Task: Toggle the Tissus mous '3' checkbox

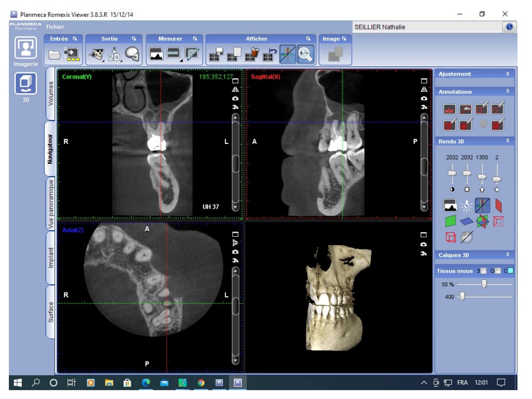Action: pos(483,271)
